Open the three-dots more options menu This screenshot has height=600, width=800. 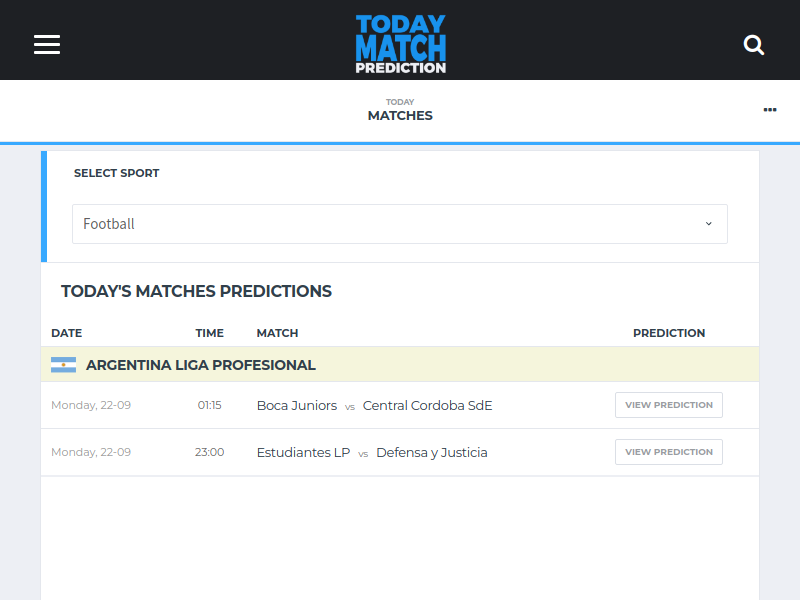coord(770,110)
